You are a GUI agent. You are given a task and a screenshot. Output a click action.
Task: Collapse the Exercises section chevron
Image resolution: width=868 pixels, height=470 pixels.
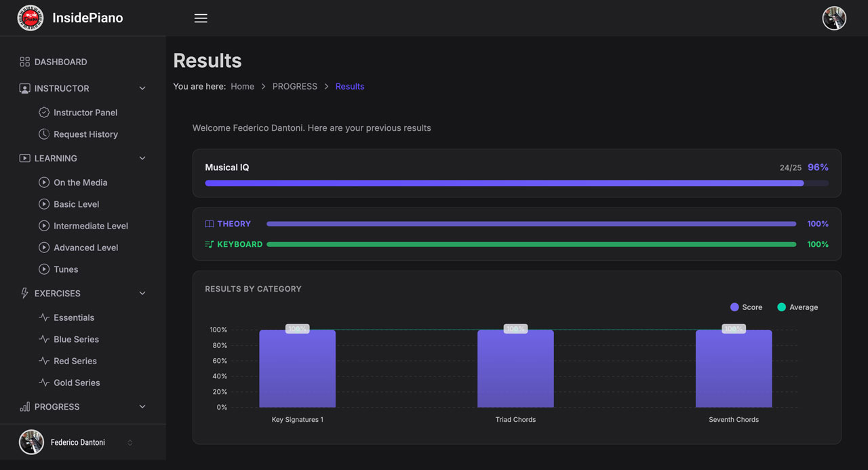click(x=142, y=293)
